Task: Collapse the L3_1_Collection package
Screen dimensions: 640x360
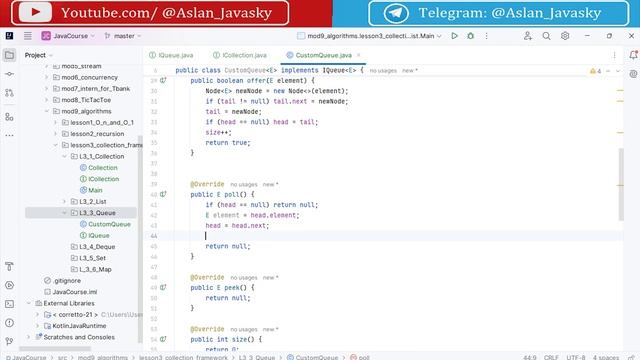Action: 64,156
